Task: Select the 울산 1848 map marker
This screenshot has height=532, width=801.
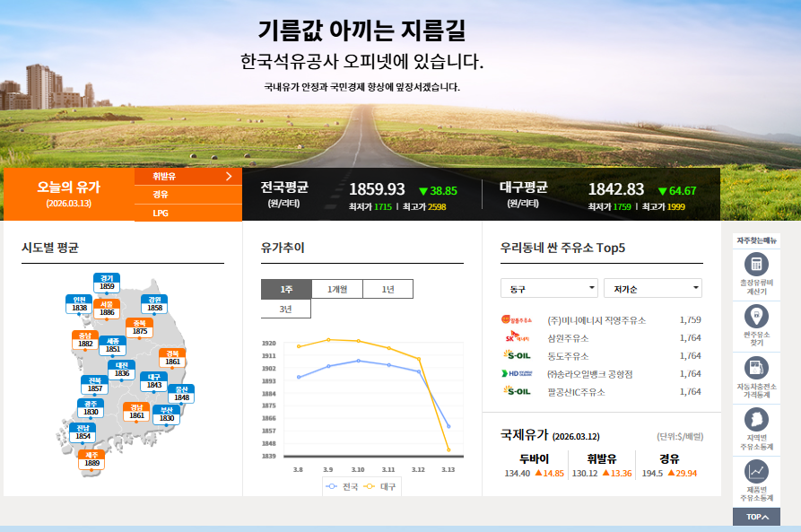Action: click(181, 394)
